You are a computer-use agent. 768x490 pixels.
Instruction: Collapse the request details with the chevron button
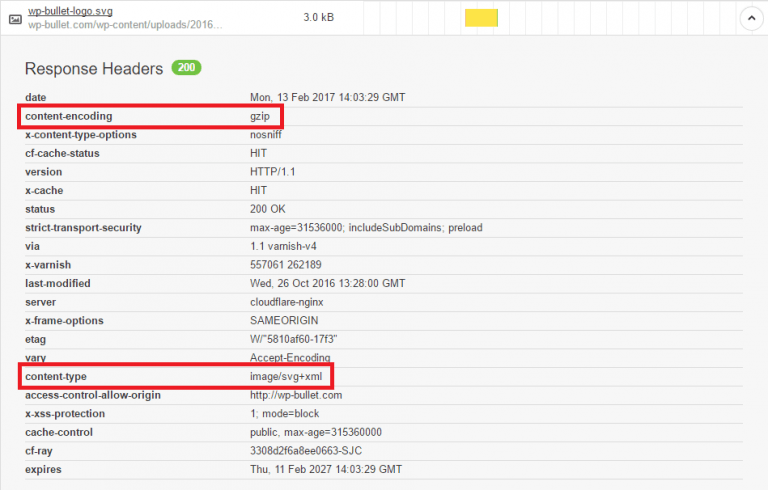(751, 19)
